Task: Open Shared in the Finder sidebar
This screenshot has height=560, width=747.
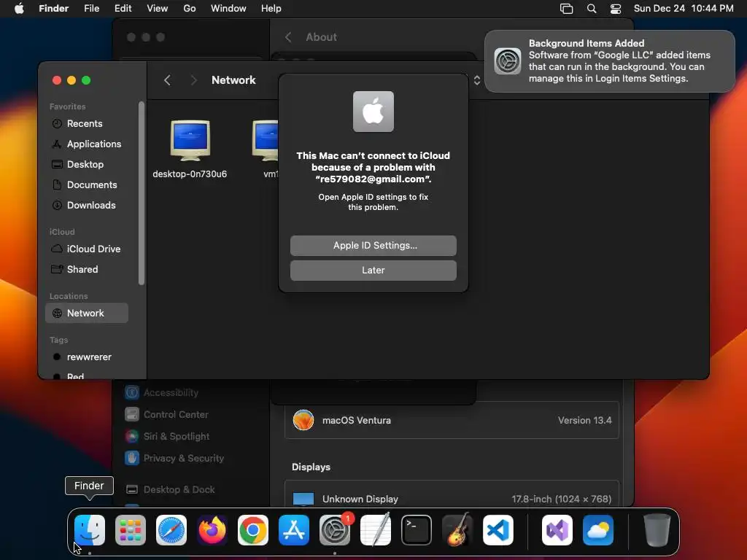Action: pyautogui.click(x=87, y=270)
